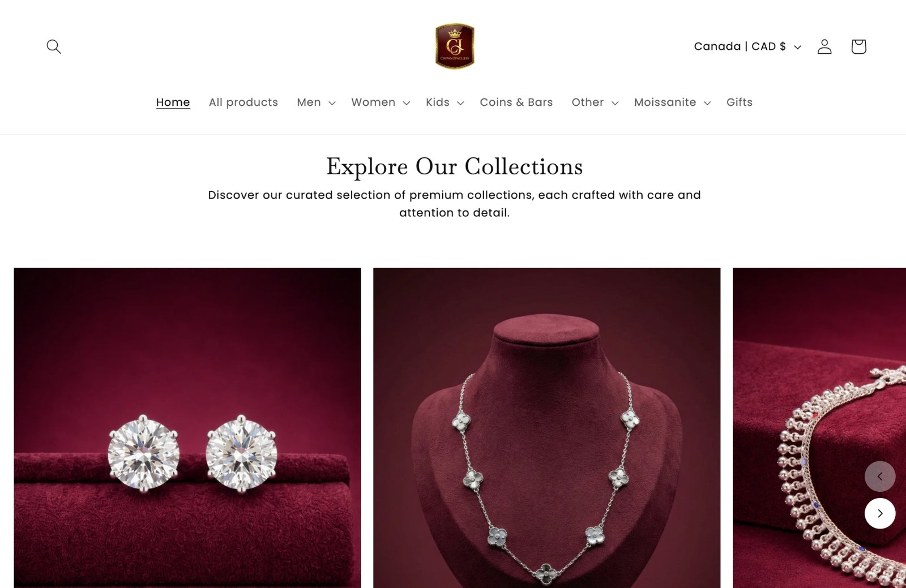Open the search magnifier icon
906x588 pixels.
pos(54,46)
